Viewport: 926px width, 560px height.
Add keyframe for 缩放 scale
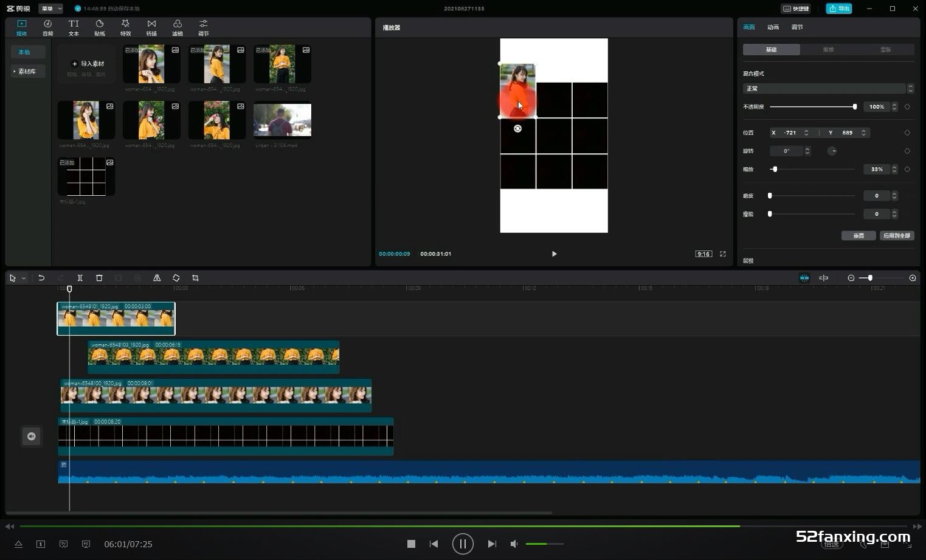(907, 169)
